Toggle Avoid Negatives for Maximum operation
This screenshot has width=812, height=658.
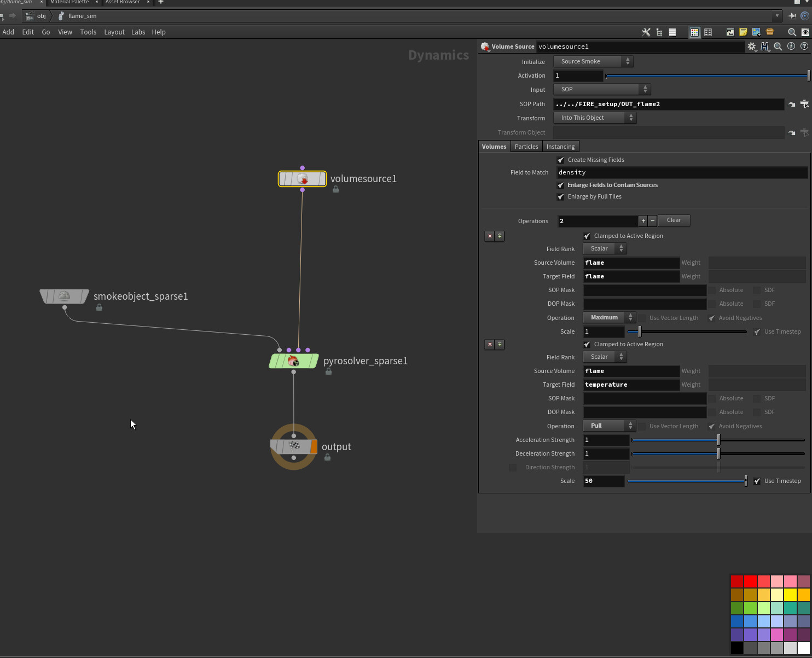coord(712,318)
